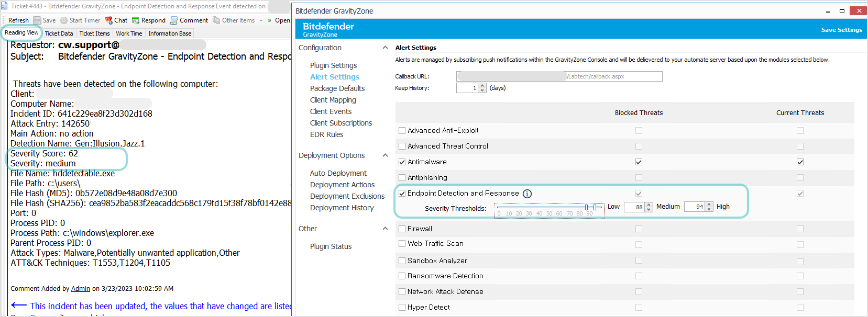The width and height of the screenshot is (868, 317).
Task: Open Chat via its speech-bubble icon
Action: (x=109, y=20)
